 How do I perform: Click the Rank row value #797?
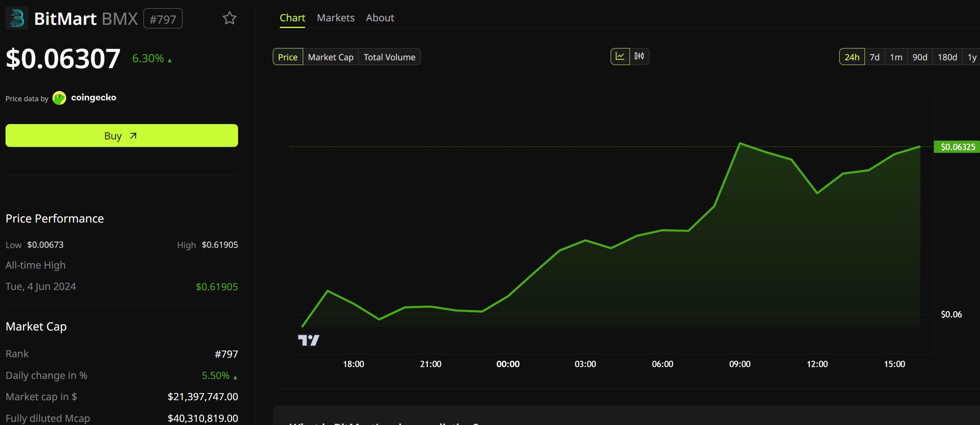[226, 354]
